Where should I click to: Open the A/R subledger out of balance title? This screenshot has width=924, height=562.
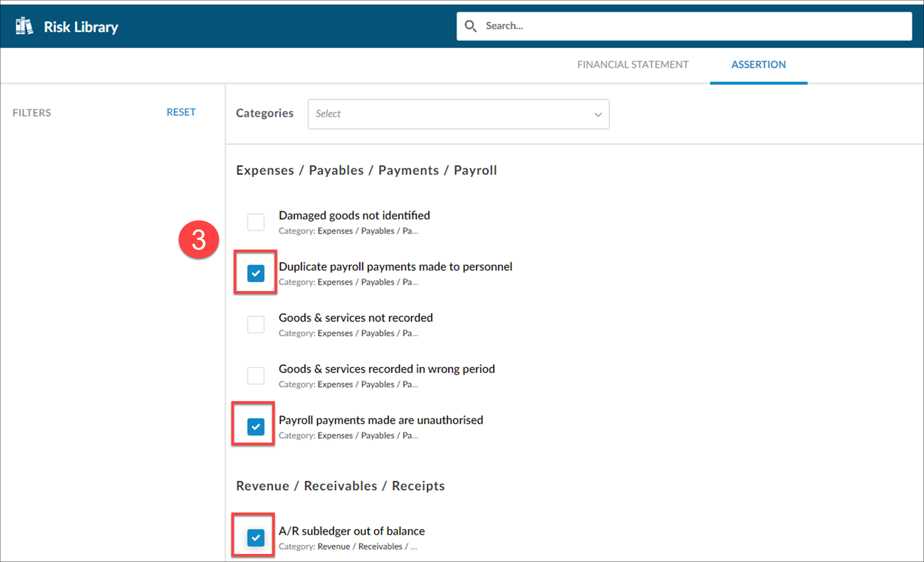pyautogui.click(x=352, y=531)
